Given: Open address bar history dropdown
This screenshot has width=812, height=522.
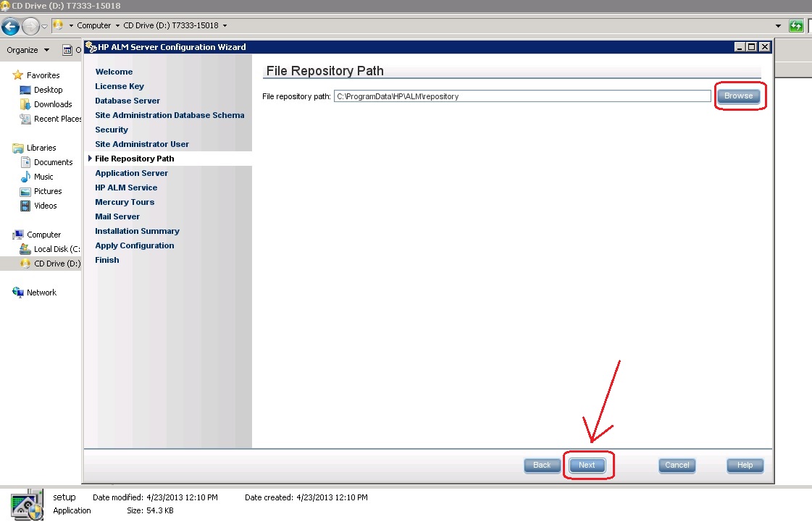Looking at the screenshot, I should [x=778, y=25].
